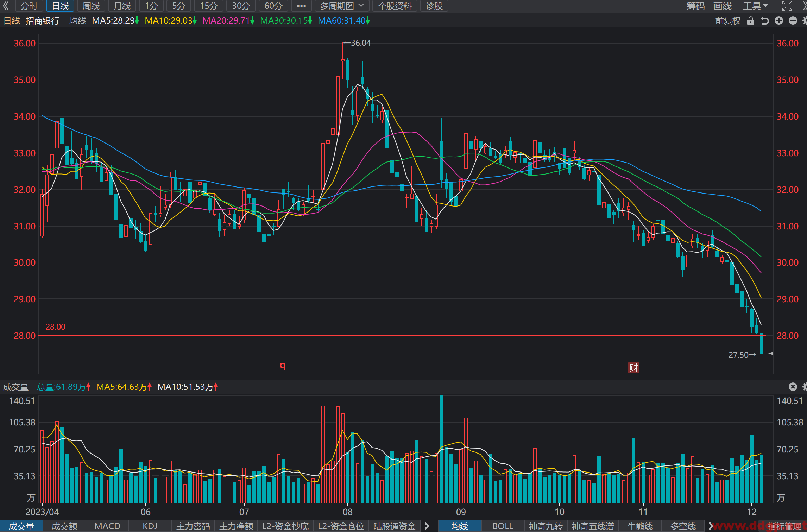
Task: Show more sub-indicators via right chevron
Action: pos(427,526)
